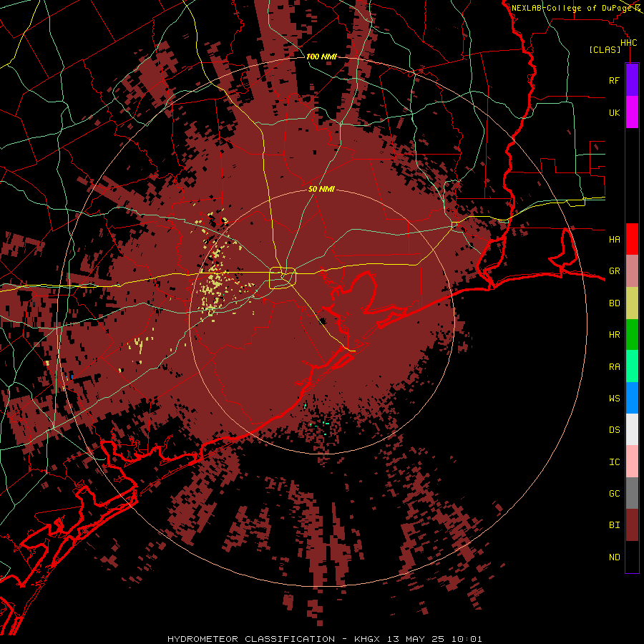
Task: Click the ND legend label
Action: [614, 557]
